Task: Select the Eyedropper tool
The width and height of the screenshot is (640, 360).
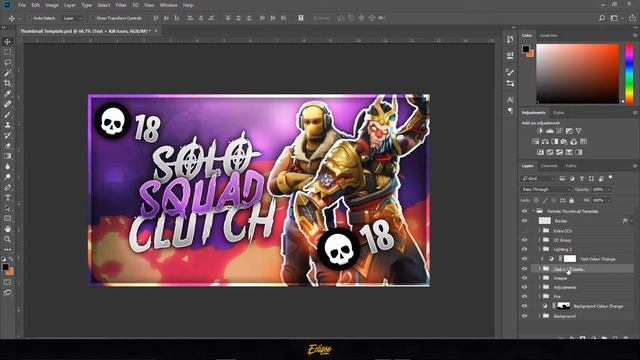Action: click(x=7, y=94)
